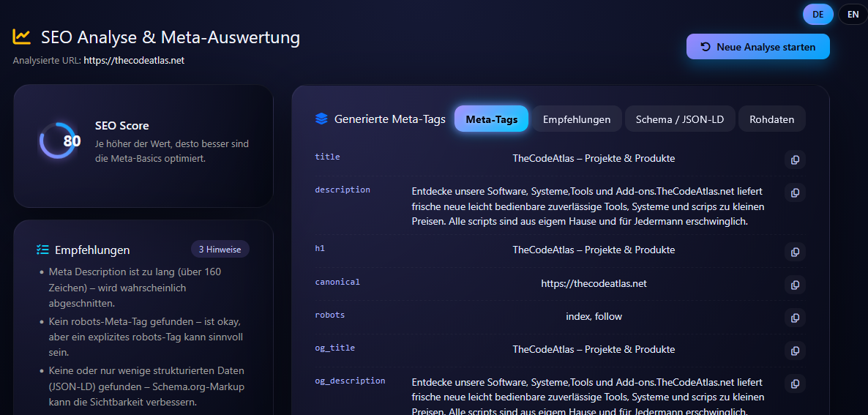Switch language to EN
Image resolution: width=868 pixels, height=415 pixels.
pos(853,15)
